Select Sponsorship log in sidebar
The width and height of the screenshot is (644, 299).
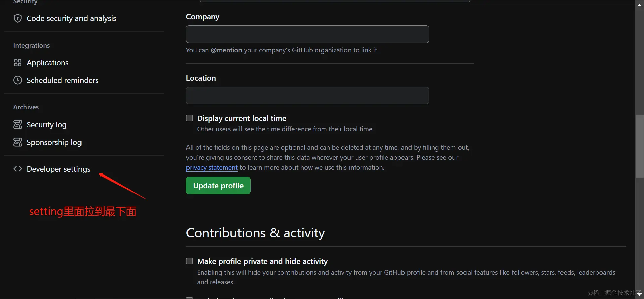[54, 142]
